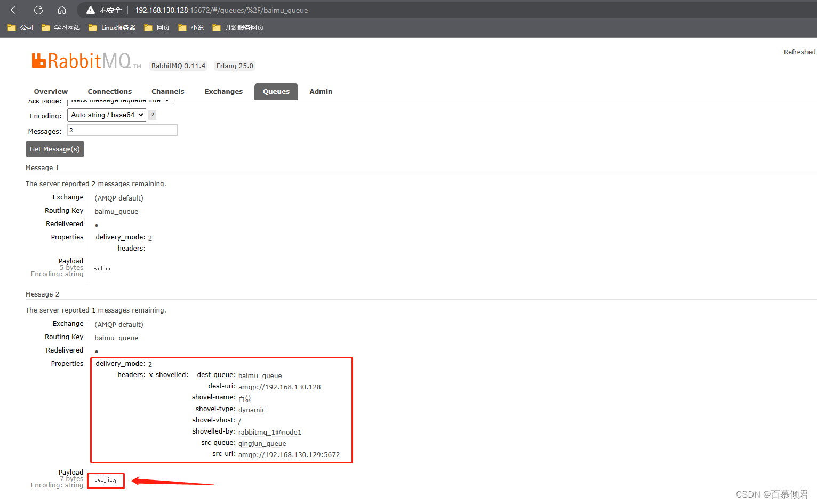This screenshot has width=817, height=504.
Task: Switch to the Channels tab
Action: coord(168,92)
